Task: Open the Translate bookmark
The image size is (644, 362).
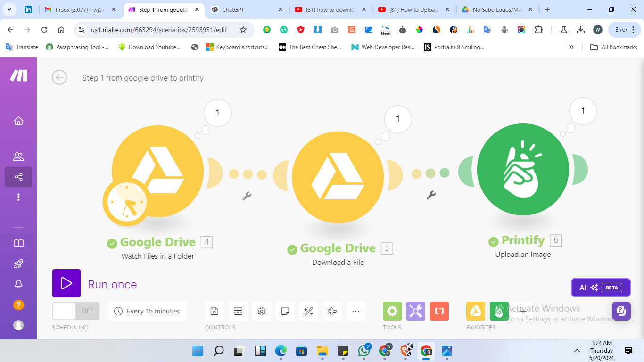Action: (22, 47)
